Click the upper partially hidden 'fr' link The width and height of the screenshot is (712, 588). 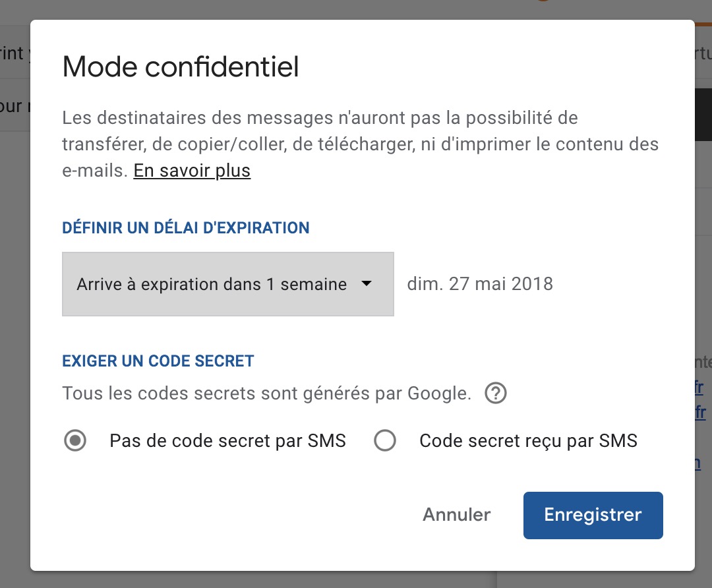tap(700, 386)
